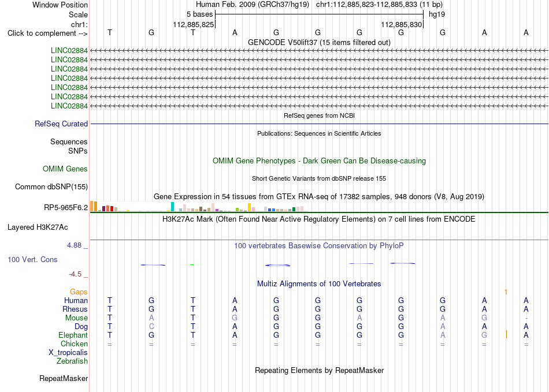The height and width of the screenshot is (392, 549).
Task: Click the Dog species label
Action: [x=81, y=327]
